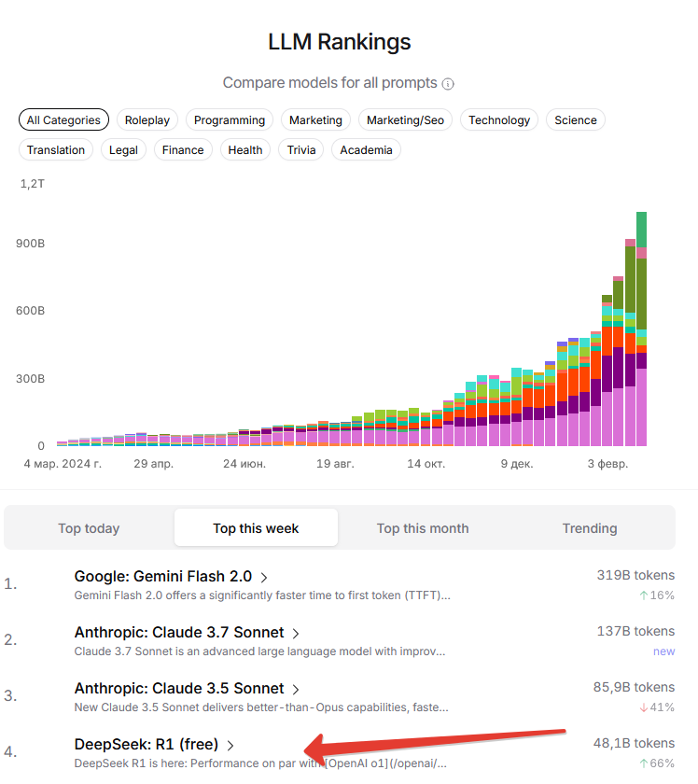This screenshot has width=698, height=784.
Task: Click the 137B tokens value
Action: coord(636,632)
